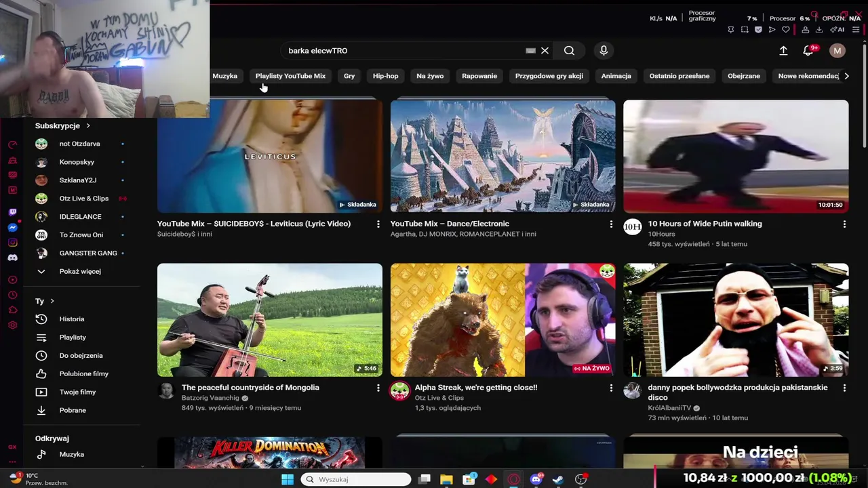The width and height of the screenshot is (868, 488).
Task: Click the pin icon in browser toolbar
Action: (731, 30)
